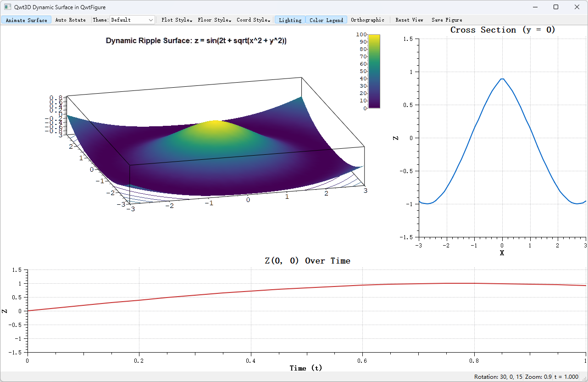
Task: Click the t = 1.000 status bar indicator
Action: [566, 377]
